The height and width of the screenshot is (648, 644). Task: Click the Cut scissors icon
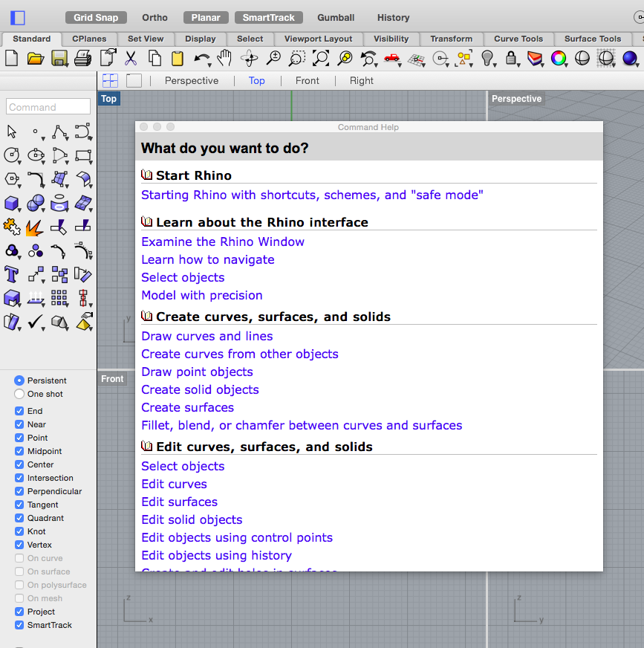(x=131, y=58)
